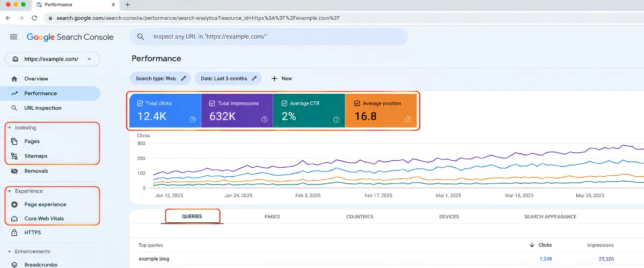Open the hamburger main menu icon
Image resolution: width=644 pixels, height=268 pixels.
pyautogui.click(x=14, y=37)
